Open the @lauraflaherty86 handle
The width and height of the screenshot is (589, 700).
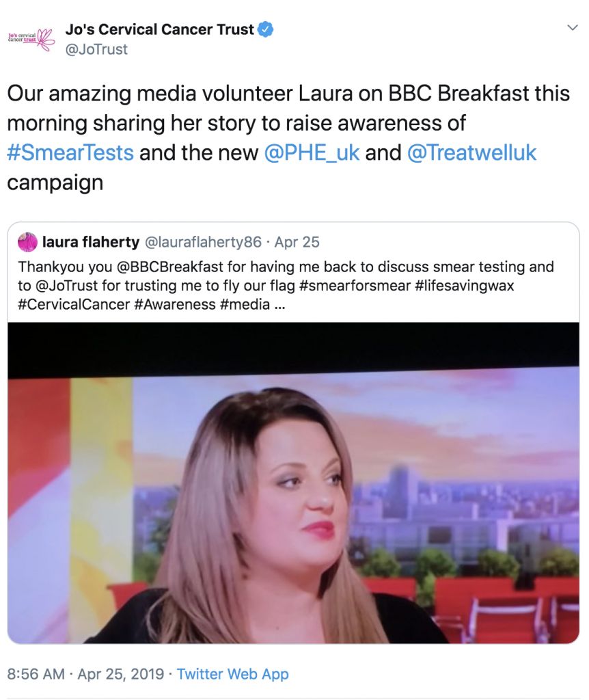click(x=204, y=242)
